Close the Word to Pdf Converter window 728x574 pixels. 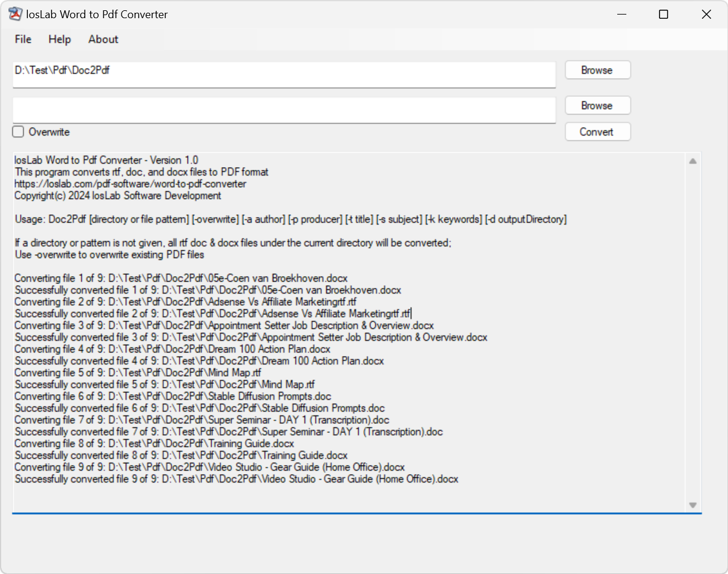click(x=706, y=15)
